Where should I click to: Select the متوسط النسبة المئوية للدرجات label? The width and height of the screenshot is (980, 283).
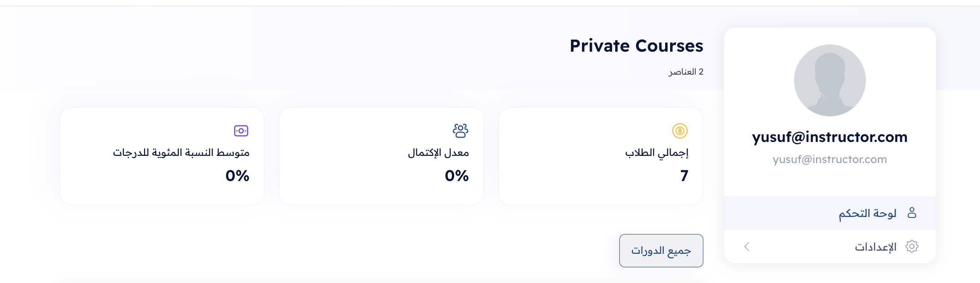pyautogui.click(x=181, y=153)
